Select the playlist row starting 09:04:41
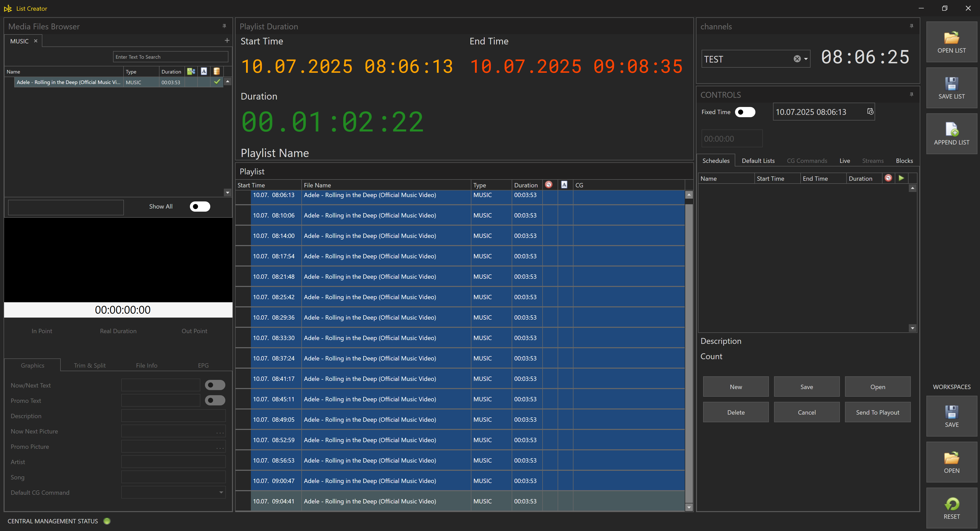980x531 pixels. coord(460,501)
